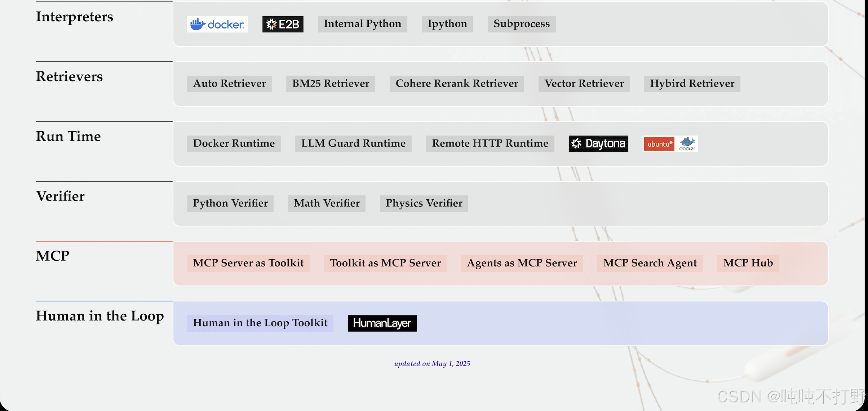This screenshot has height=411, width=868.
Task: Click the Physics Verifier tag
Action: click(424, 203)
